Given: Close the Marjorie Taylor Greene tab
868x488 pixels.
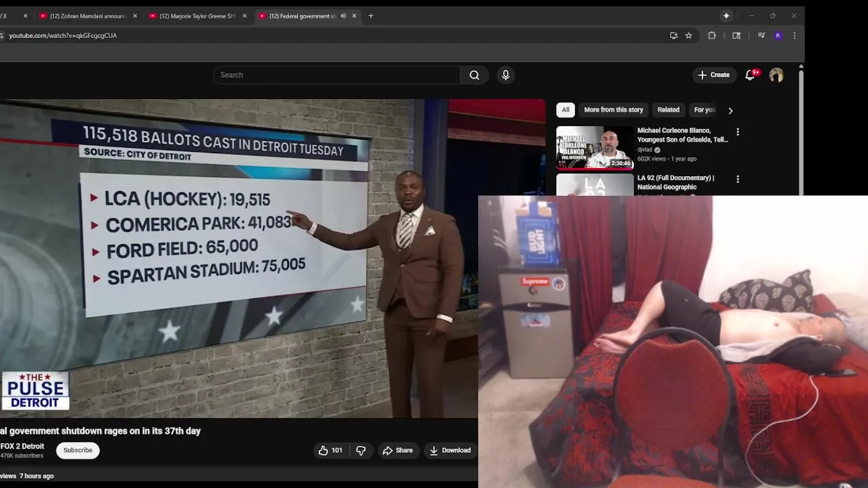Looking at the screenshot, I should click(x=244, y=16).
